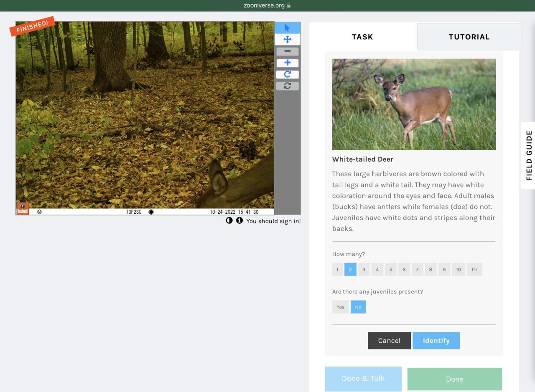This screenshot has height=392, width=535.
Task: Select the pointer cursor tool
Action: (x=287, y=28)
